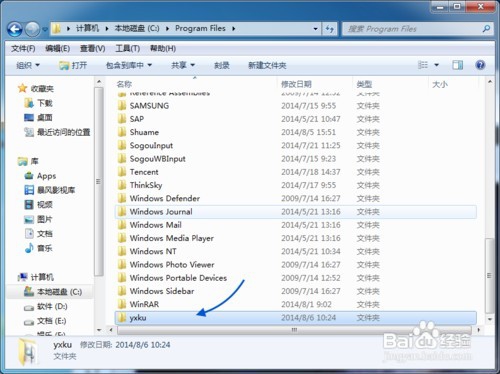This screenshot has width=500, height=374.
Task: Click Program Files breadcrumb segment
Action: [200, 29]
